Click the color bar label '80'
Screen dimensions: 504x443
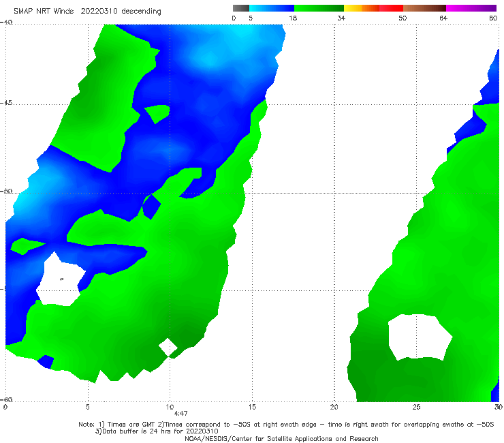(x=493, y=18)
